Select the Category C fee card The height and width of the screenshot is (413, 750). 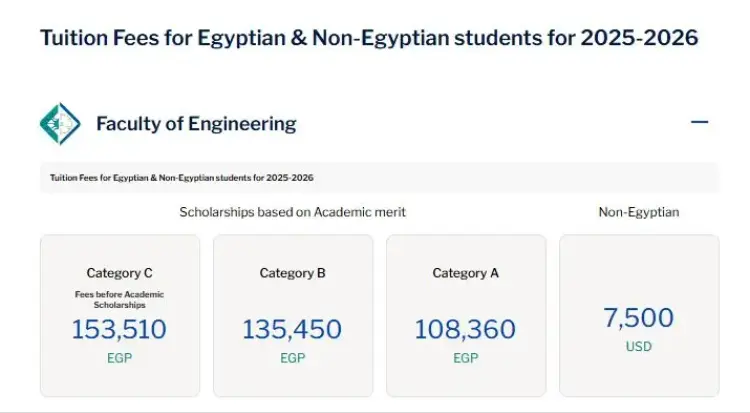pos(120,315)
